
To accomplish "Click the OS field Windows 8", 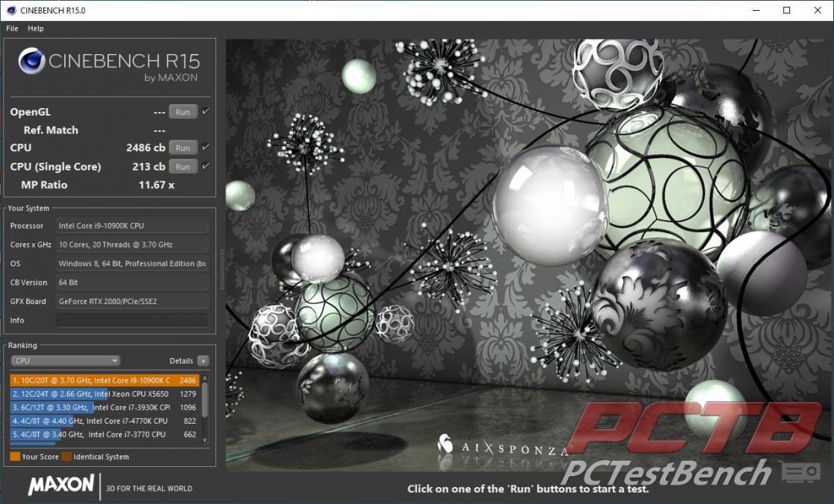I will pos(132,263).
